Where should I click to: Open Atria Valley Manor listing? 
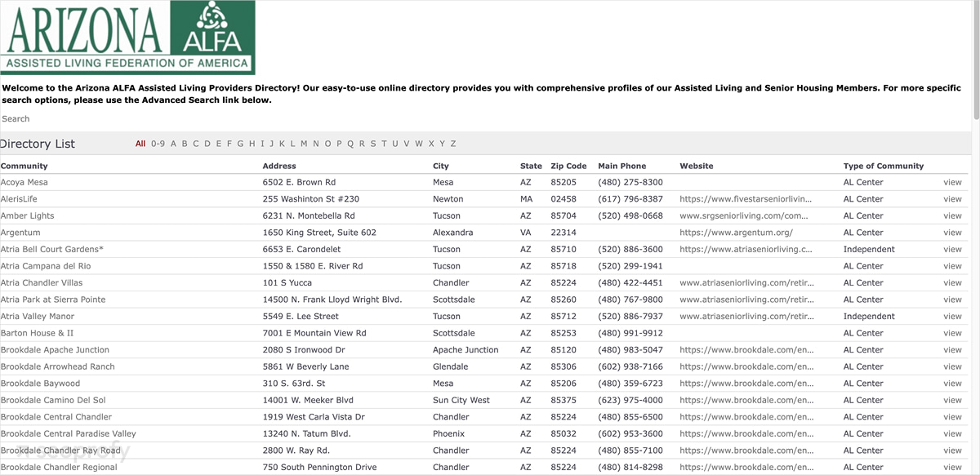point(38,316)
